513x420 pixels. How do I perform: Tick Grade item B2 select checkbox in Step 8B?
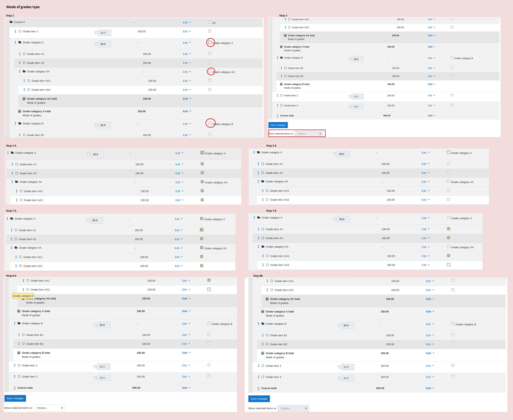453,344
